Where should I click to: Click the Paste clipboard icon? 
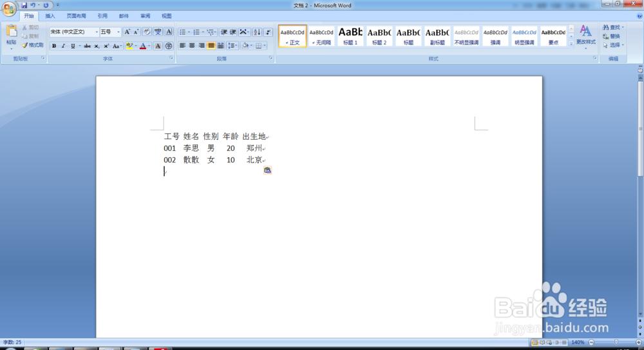pyautogui.click(x=11, y=32)
